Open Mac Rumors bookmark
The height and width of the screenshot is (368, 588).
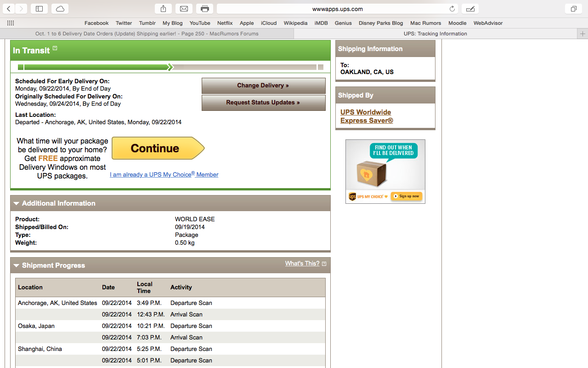(x=425, y=23)
